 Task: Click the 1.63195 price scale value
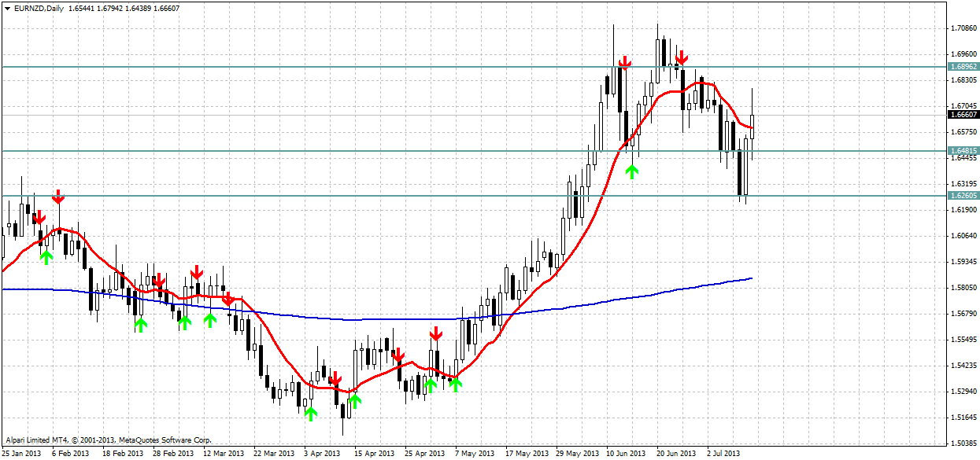[x=963, y=184]
